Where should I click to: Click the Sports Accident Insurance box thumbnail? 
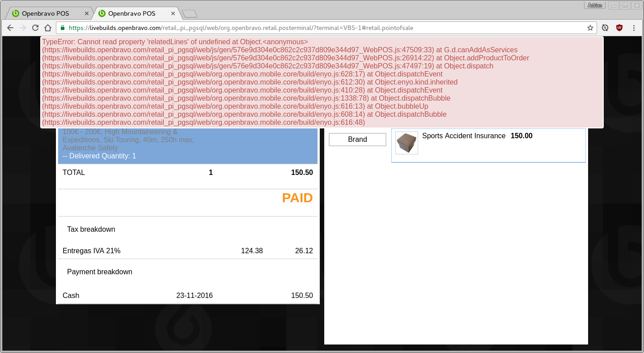click(x=407, y=143)
